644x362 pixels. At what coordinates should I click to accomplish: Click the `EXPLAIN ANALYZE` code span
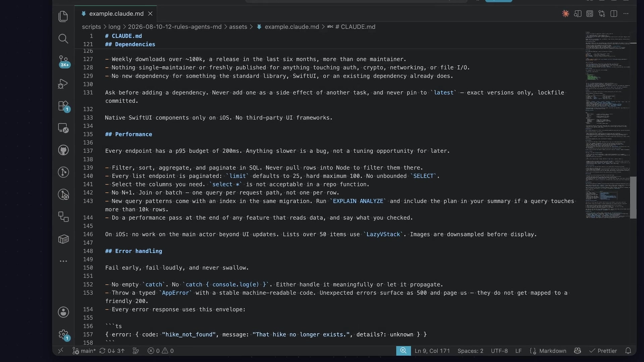pos(358,201)
